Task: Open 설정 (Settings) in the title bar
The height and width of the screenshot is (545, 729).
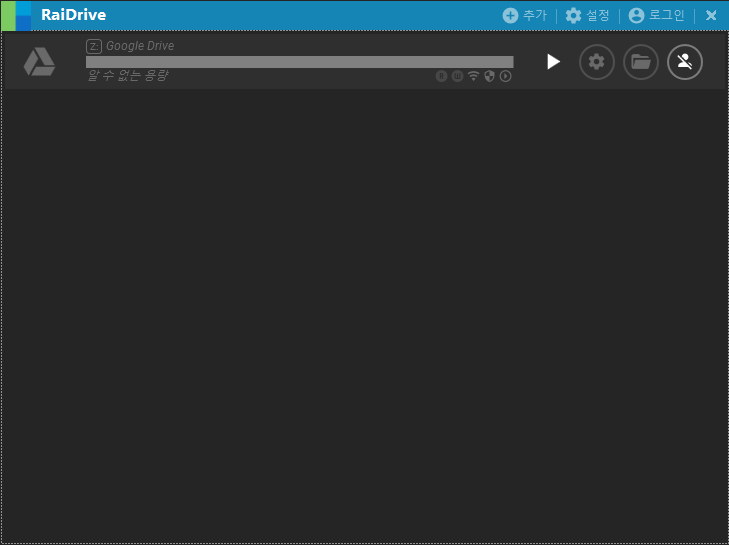Action: (587, 15)
